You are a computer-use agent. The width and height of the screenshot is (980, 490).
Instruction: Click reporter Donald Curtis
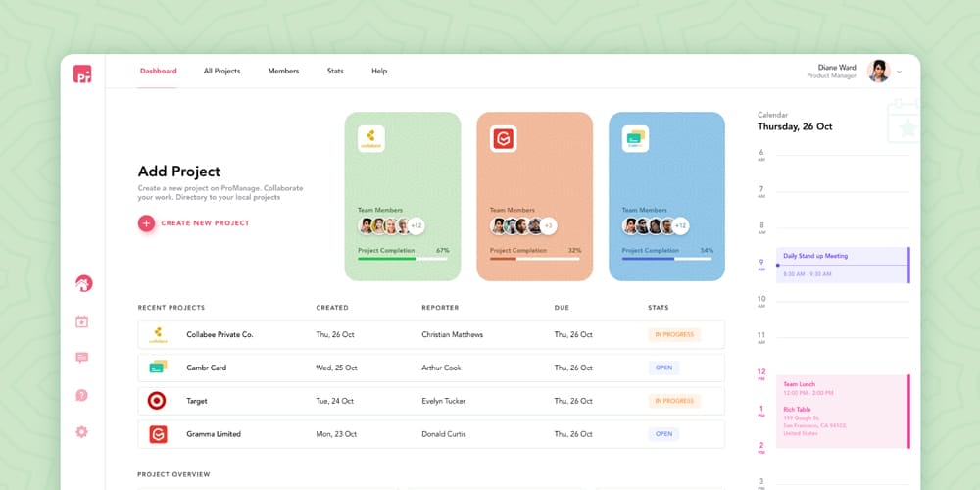click(444, 434)
